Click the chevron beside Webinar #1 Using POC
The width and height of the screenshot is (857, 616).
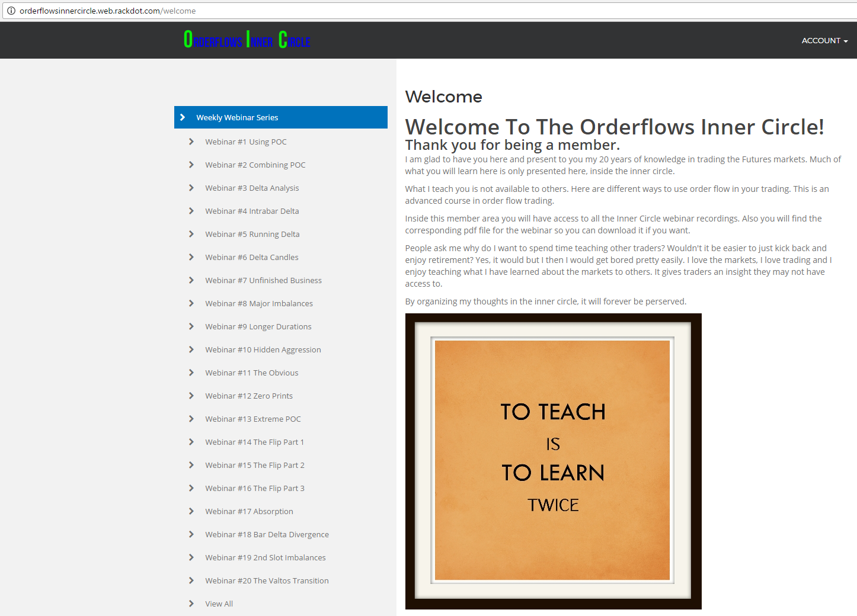191,142
